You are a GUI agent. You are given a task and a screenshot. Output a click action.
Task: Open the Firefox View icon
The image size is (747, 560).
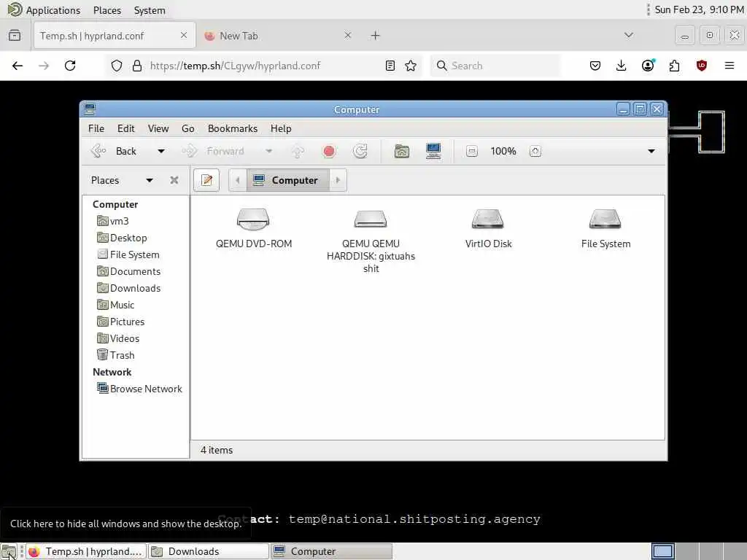tap(15, 36)
